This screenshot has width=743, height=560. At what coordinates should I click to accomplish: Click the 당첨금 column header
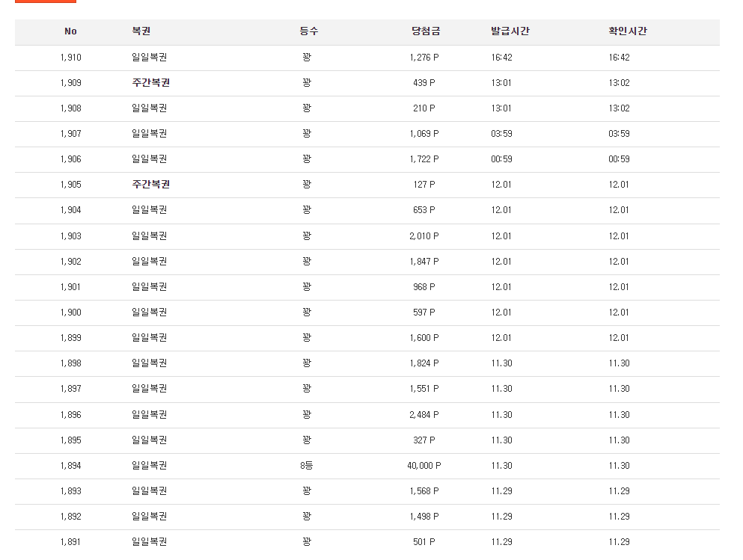click(x=426, y=31)
